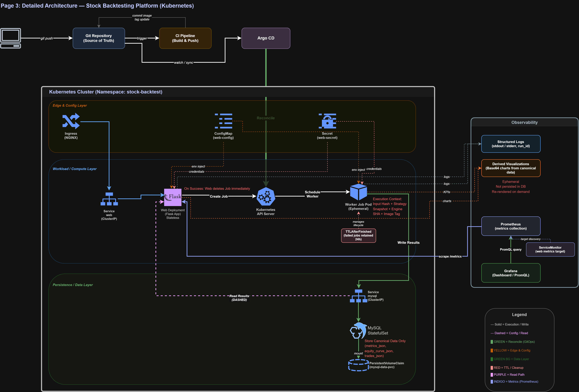Select the Persistence / Data Layer label

(x=73, y=285)
